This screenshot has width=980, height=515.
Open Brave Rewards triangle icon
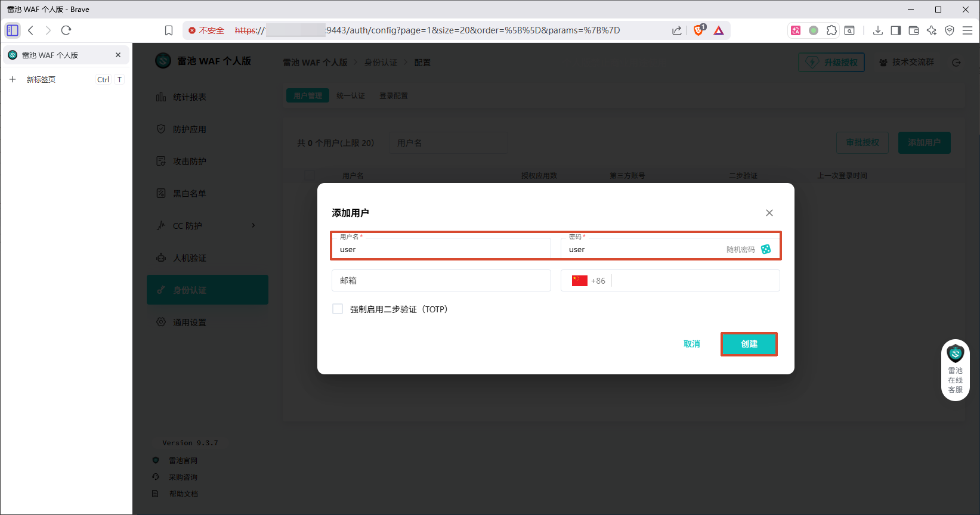[x=719, y=30]
